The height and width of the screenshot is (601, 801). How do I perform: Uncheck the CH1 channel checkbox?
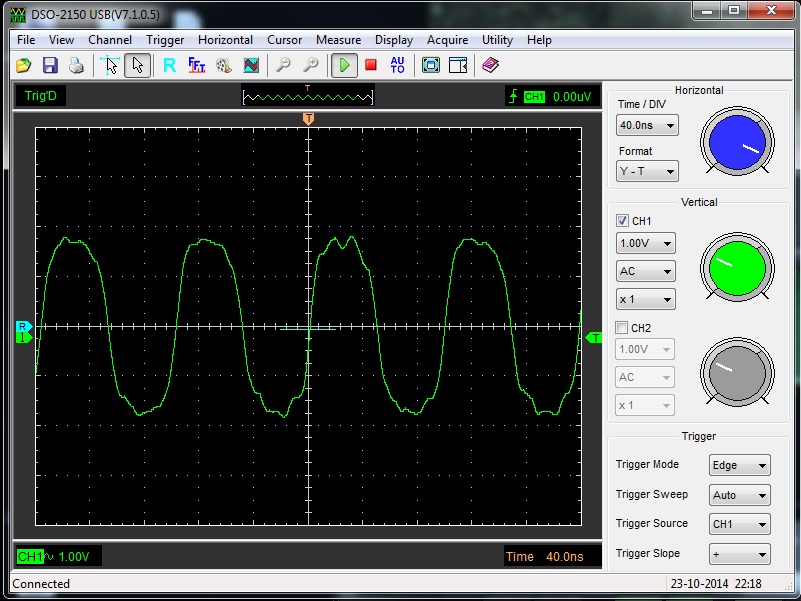coord(623,221)
